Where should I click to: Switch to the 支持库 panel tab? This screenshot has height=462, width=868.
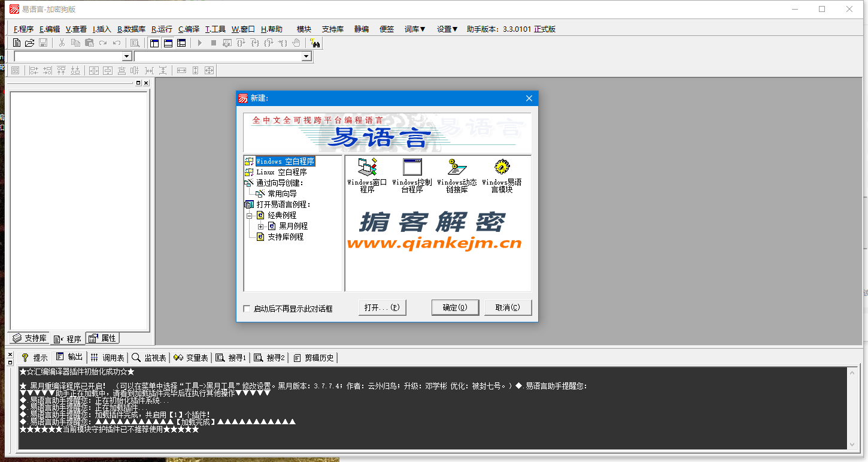[x=29, y=339]
